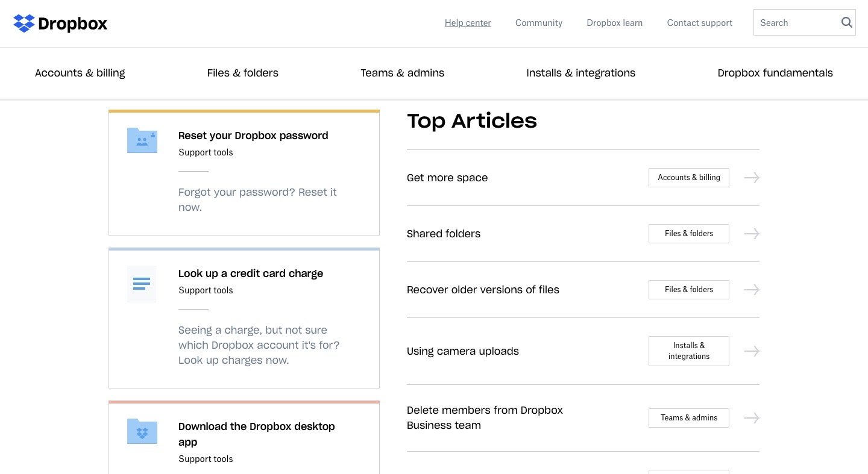Focus the Search input field
This screenshot has height=474, width=868.
(794, 23)
